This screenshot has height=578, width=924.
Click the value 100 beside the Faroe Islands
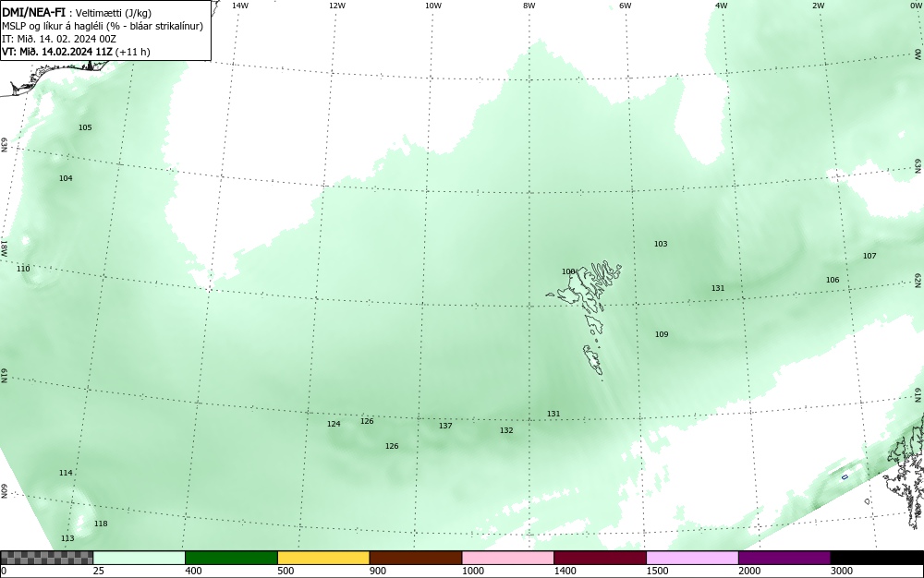pos(568,272)
